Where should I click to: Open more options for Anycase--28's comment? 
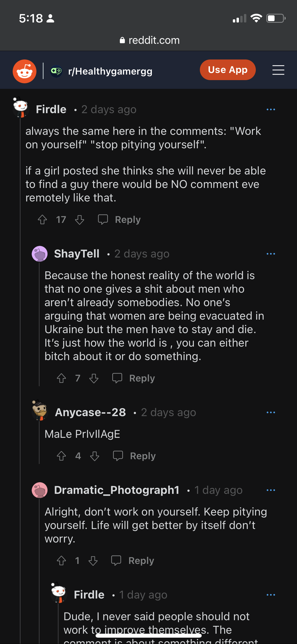pos(271,412)
